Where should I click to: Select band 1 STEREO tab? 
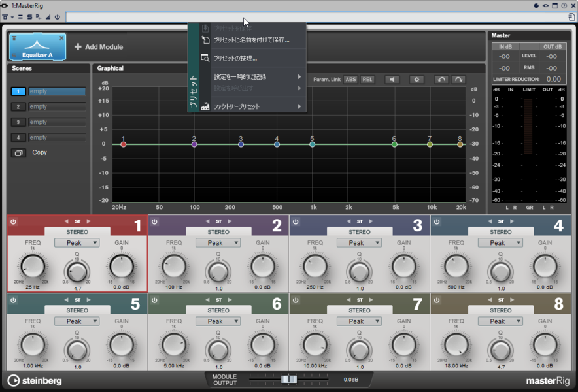pyautogui.click(x=77, y=232)
